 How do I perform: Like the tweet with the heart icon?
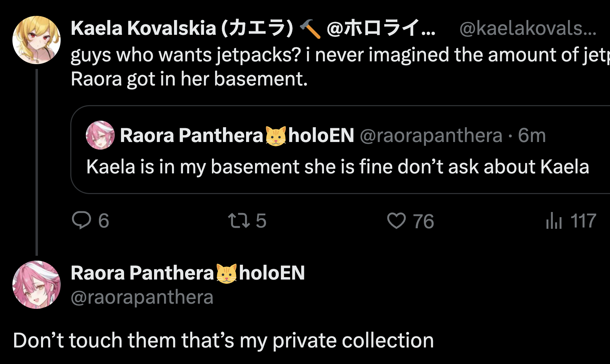(x=396, y=221)
